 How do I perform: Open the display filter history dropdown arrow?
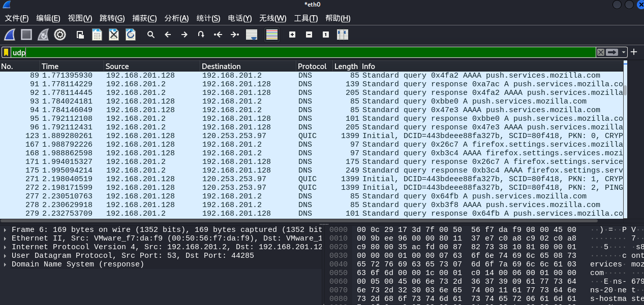pyautogui.click(x=624, y=52)
